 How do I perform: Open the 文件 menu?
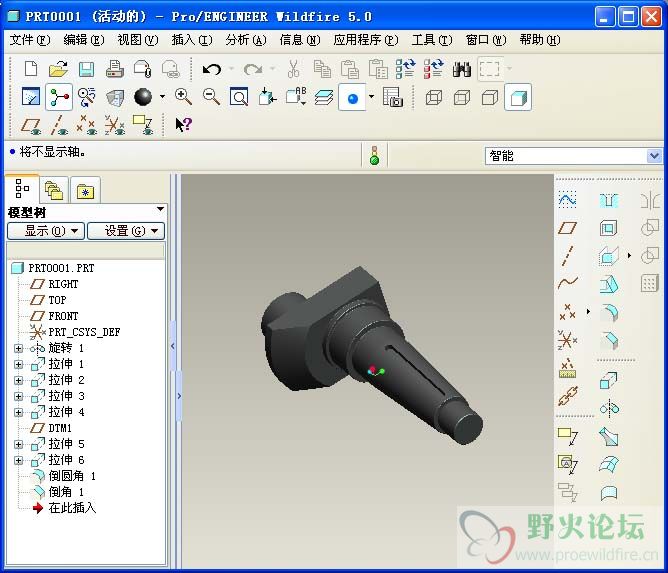30,40
